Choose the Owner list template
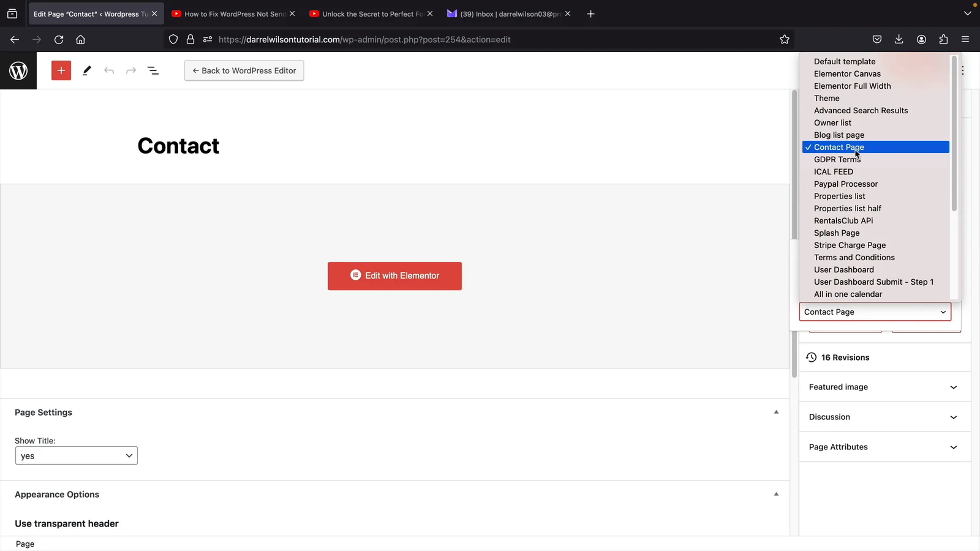Image resolution: width=980 pixels, height=551 pixels. coord(875,122)
